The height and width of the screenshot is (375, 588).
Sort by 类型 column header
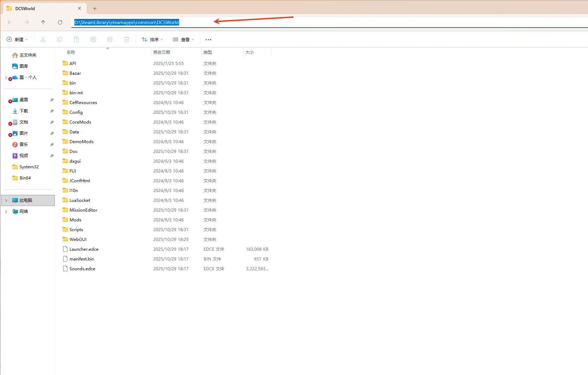(x=208, y=52)
